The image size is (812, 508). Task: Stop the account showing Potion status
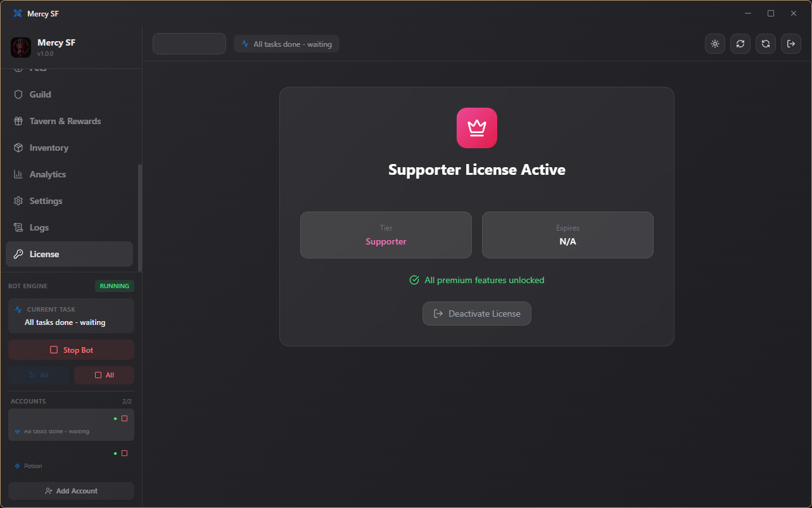pos(125,454)
